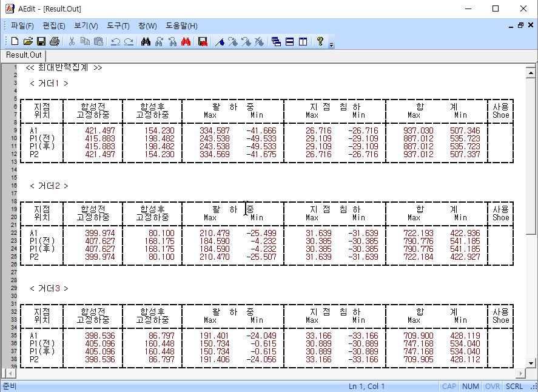Click the New document icon
Image resolution: width=538 pixels, height=392 pixels.
pos(15,41)
